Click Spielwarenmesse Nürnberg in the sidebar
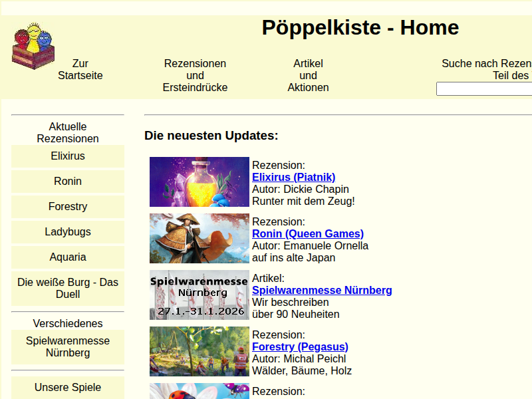The image size is (532, 399). [x=68, y=346]
